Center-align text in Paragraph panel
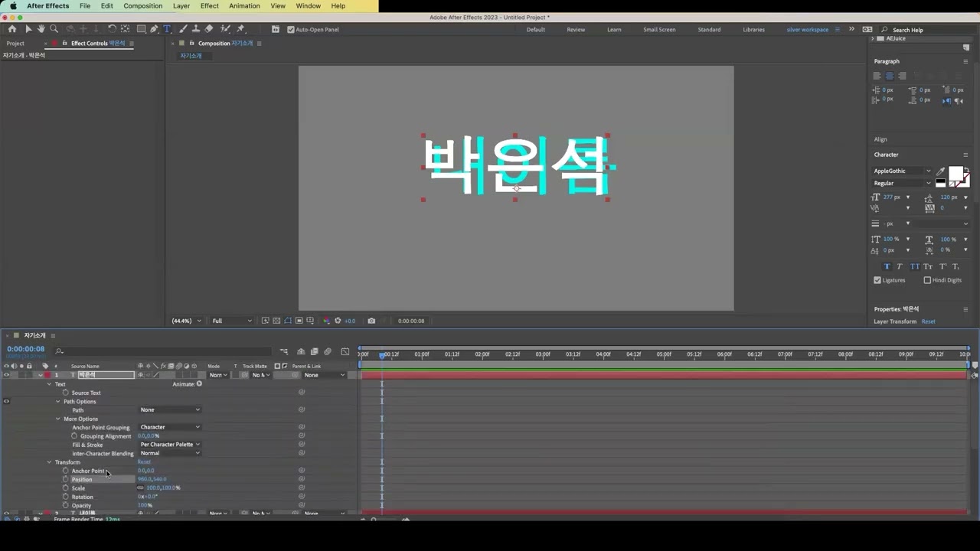The width and height of the screenshot is (980, 551). pyautogui.click(x=889, y=76)
